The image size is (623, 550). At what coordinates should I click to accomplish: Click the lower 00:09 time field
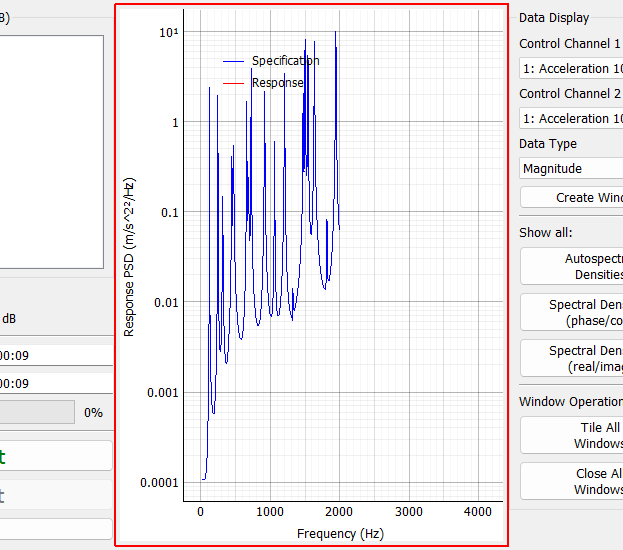56,383
